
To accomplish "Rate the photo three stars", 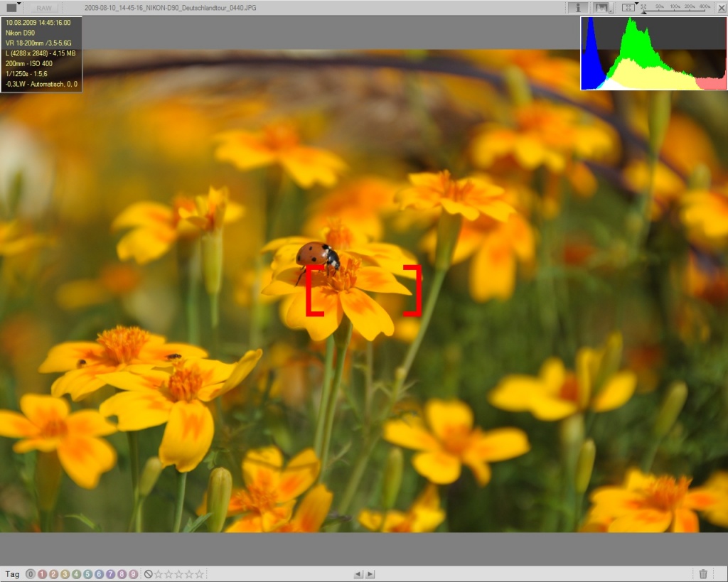I will (178, 574).
